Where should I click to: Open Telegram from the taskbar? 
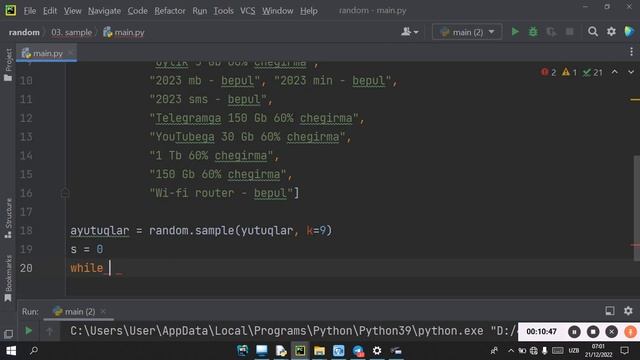[x=358, y=351]
